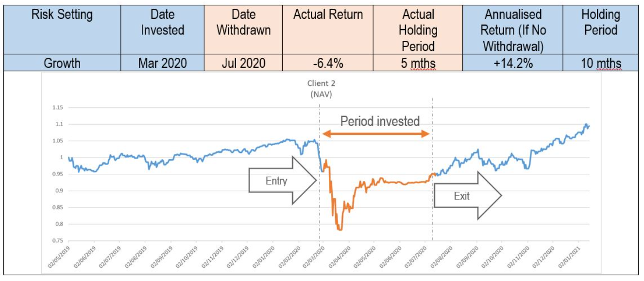
Task: Click the Exit arrow shape
Action: coord(467,196)
